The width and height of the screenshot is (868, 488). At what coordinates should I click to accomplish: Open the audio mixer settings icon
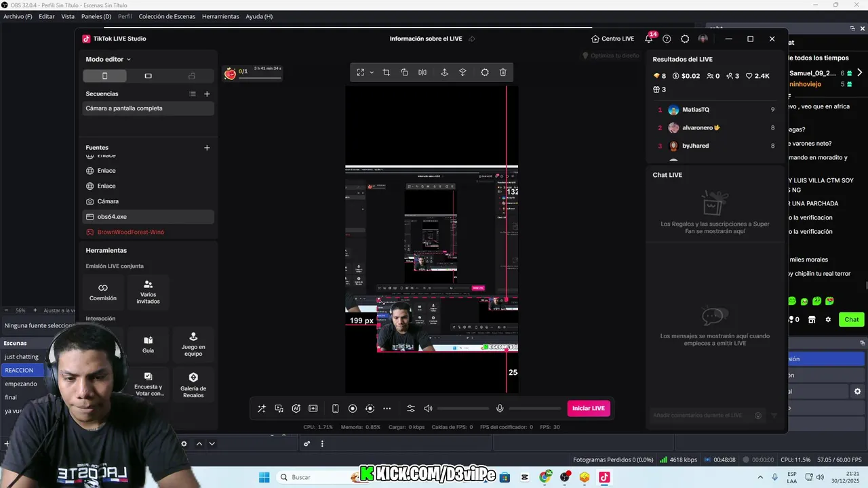pos(411,409)
